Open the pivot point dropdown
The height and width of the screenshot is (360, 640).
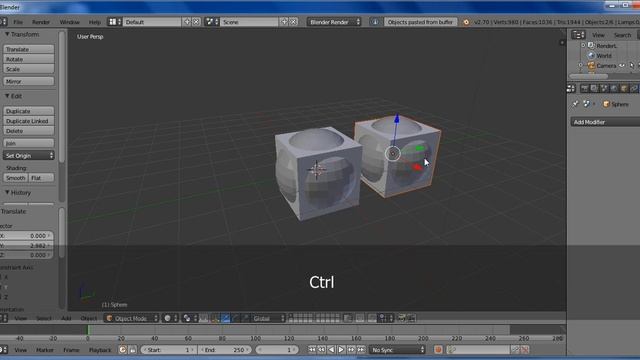pos(189,318)
